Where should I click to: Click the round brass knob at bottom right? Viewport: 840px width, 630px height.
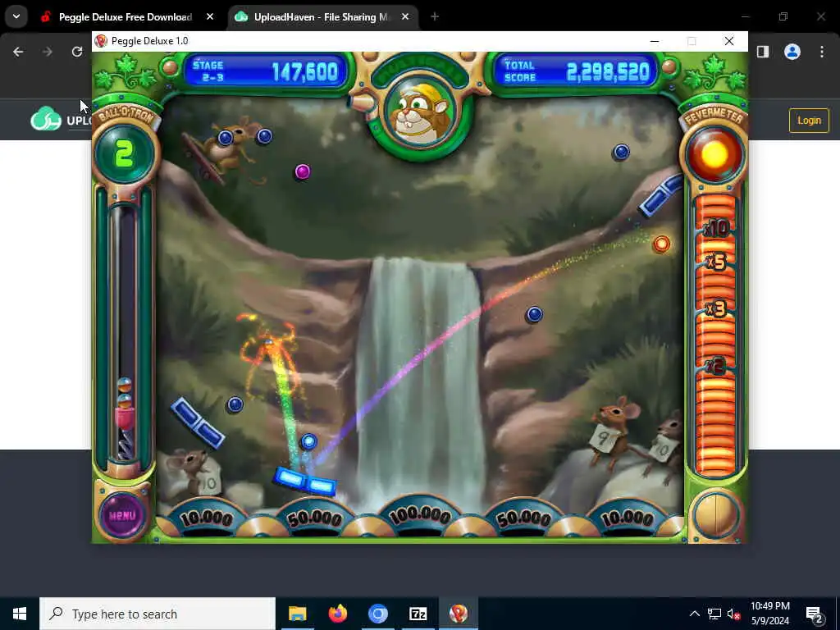[x=714, y=514]
